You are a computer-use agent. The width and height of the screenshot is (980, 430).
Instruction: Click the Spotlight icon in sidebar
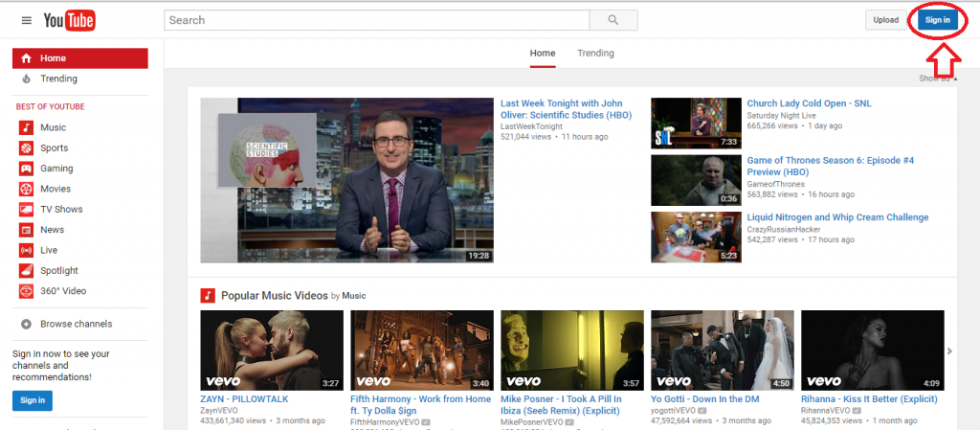click(x=26, y=271)
